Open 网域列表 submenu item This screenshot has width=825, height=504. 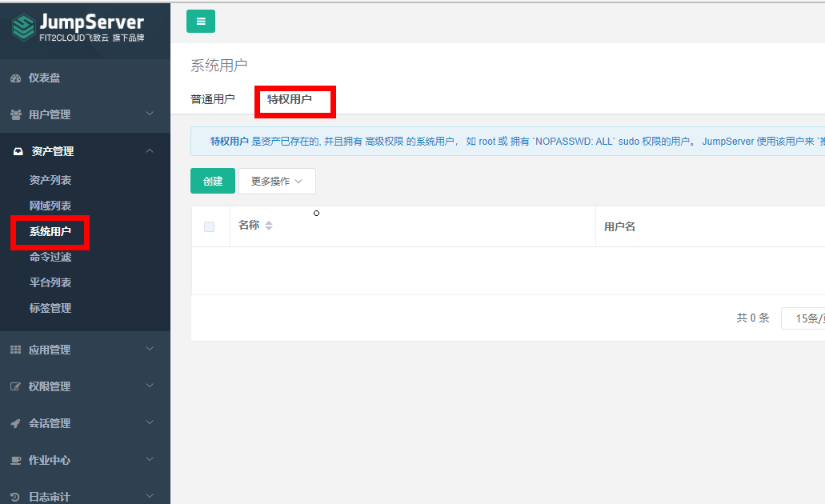[50, 206]
